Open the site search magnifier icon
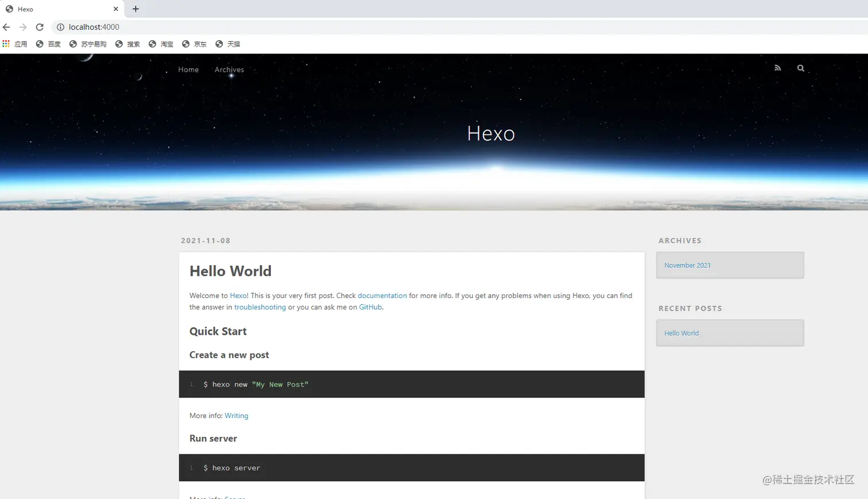Screen dimensions: 868x499 click(800, 68)
